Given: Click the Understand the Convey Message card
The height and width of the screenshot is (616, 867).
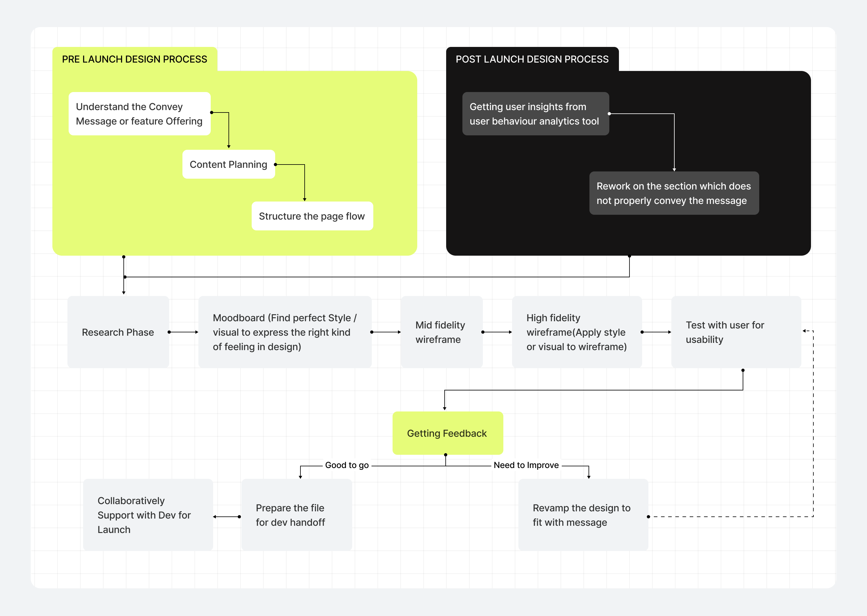Looking at the screenshot, I should [139, 114].
